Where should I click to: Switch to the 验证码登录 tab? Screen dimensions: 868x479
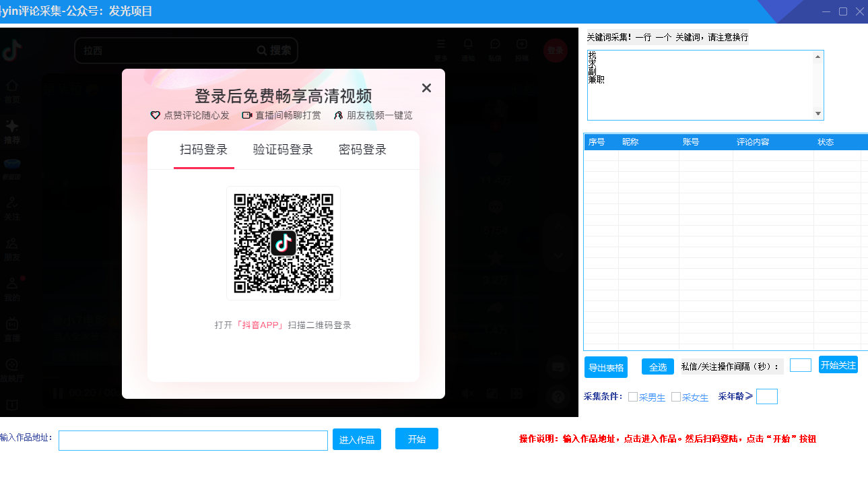pyautogui.click(x=283, y=150)
